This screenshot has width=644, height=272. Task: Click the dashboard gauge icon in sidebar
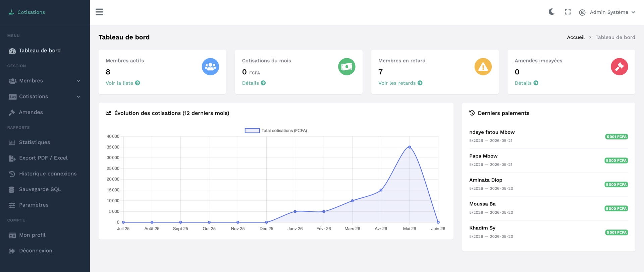point(12,51)
